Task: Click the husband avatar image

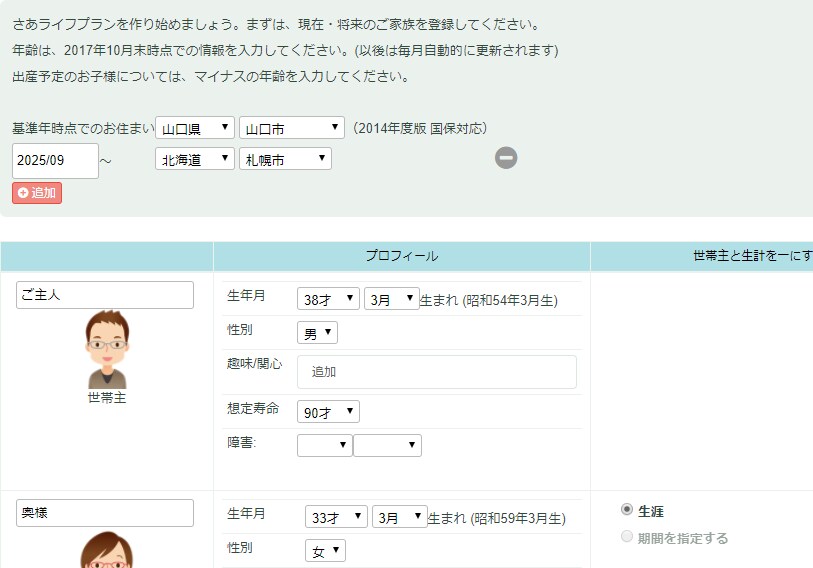Action: tap(107, 349)
